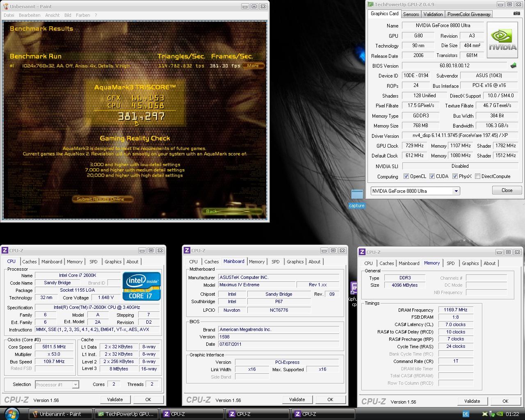525x420 pixels.
Task: Click the Multiplier value x 53.0
Action: click(x=54, y=354)
